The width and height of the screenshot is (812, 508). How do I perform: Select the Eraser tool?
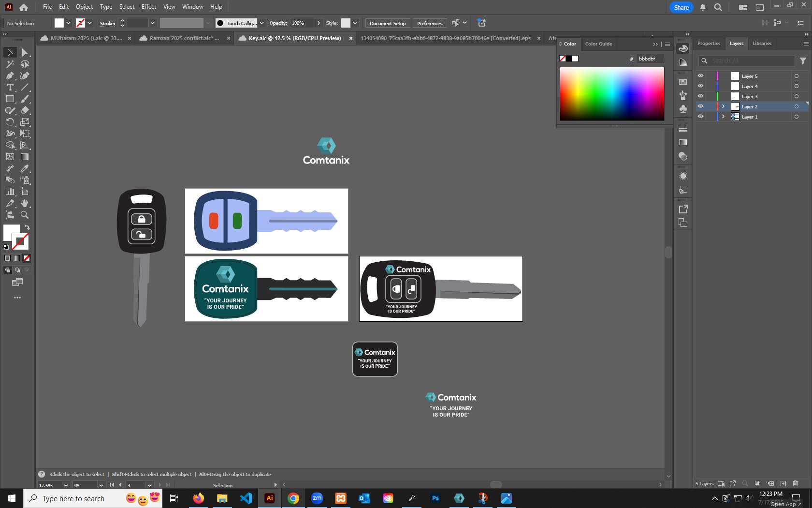tap(25, 110)
